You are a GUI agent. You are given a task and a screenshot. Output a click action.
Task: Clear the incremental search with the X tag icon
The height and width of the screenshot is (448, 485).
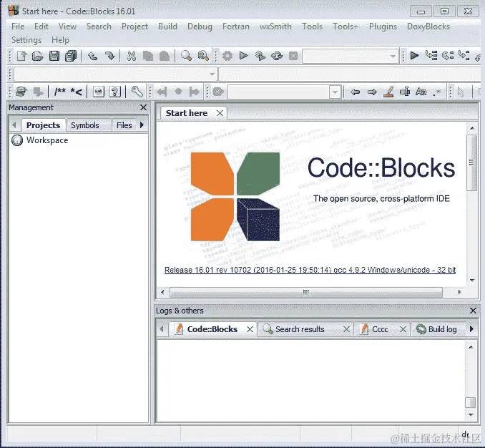coord(218,92)
